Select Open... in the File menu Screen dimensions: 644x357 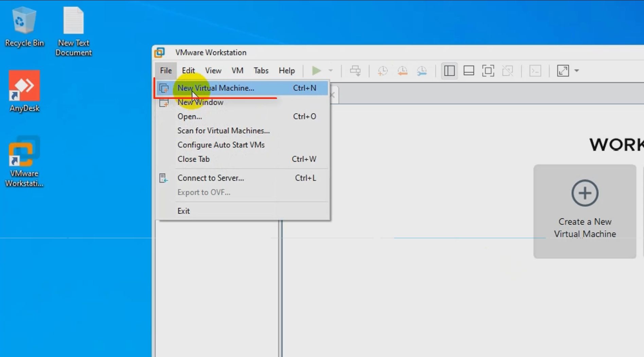point(243,117)
